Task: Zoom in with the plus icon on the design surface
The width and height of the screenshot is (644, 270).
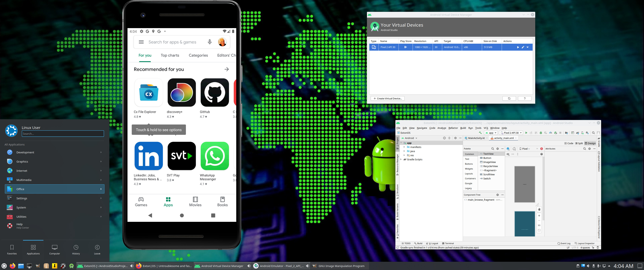Action: point(539,216)
